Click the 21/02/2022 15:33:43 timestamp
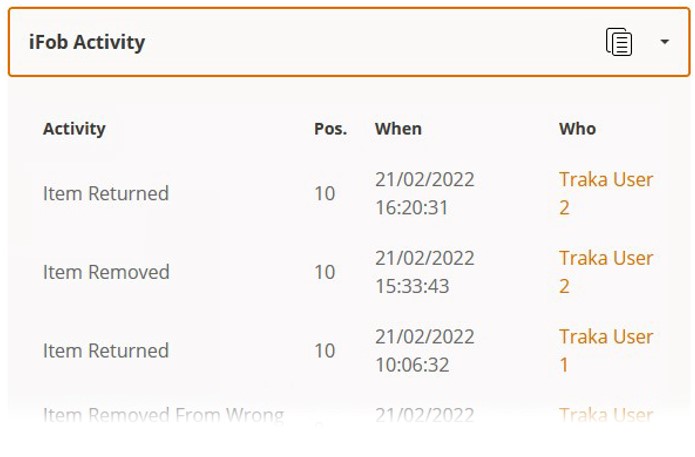Image resolution: width=695 pixels, height=457 pixels. 424,272
